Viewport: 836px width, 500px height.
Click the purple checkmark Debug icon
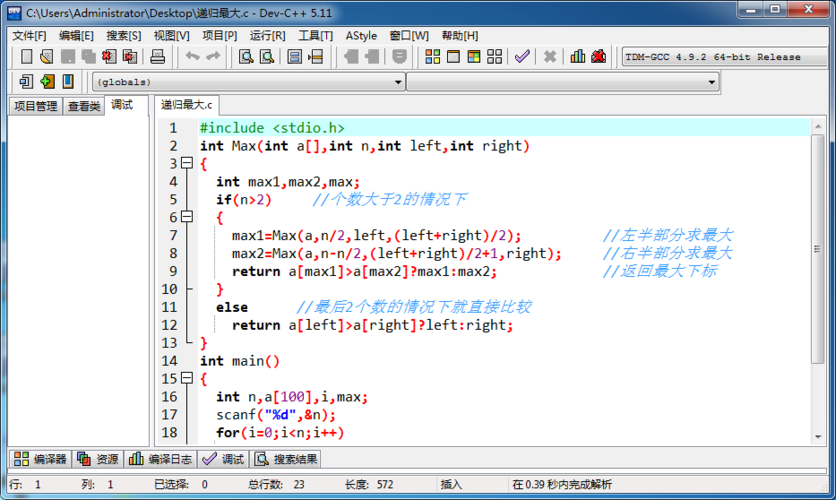(x=522, y=57)
